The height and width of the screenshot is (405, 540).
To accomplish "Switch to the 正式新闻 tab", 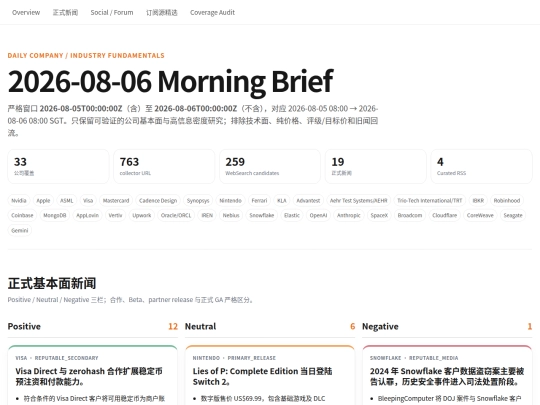I will click(65, 12).
